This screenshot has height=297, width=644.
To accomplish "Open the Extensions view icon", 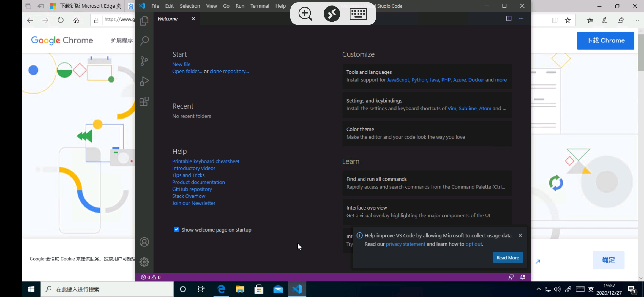I will pos(144,101).
